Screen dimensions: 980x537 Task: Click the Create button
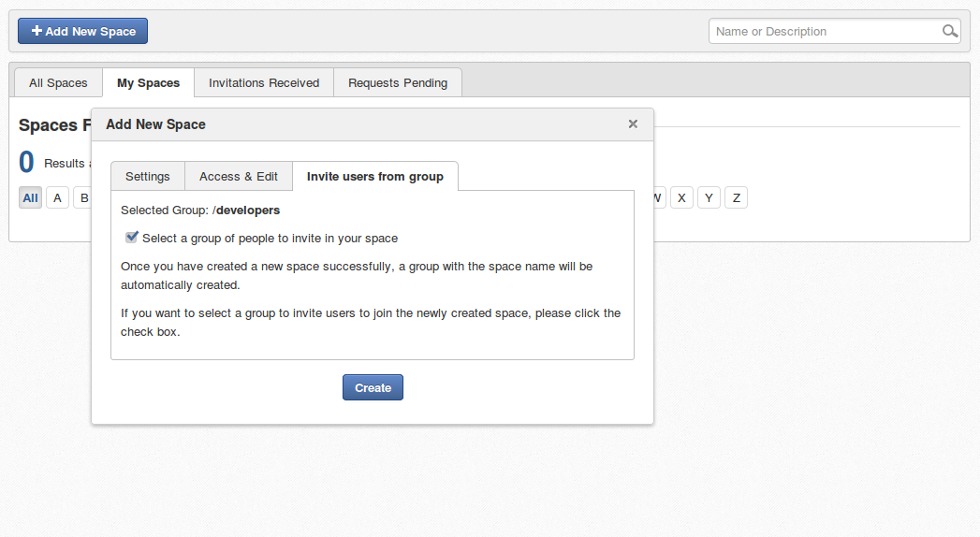click(373, 387)
